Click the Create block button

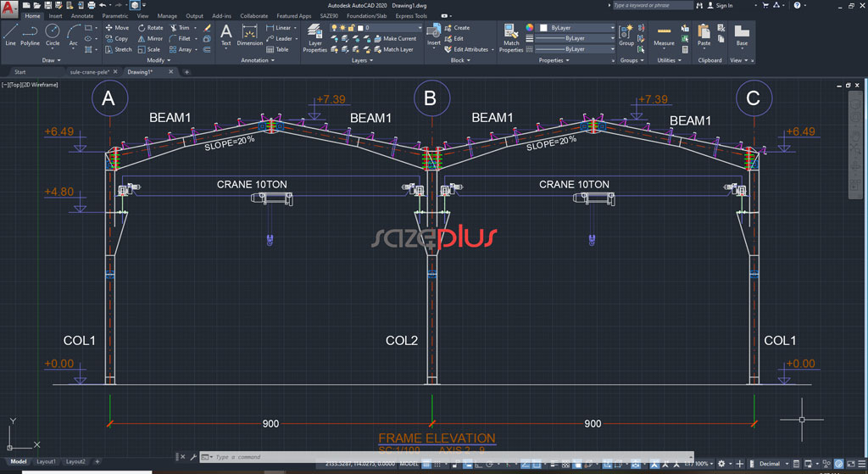(457, 28)
